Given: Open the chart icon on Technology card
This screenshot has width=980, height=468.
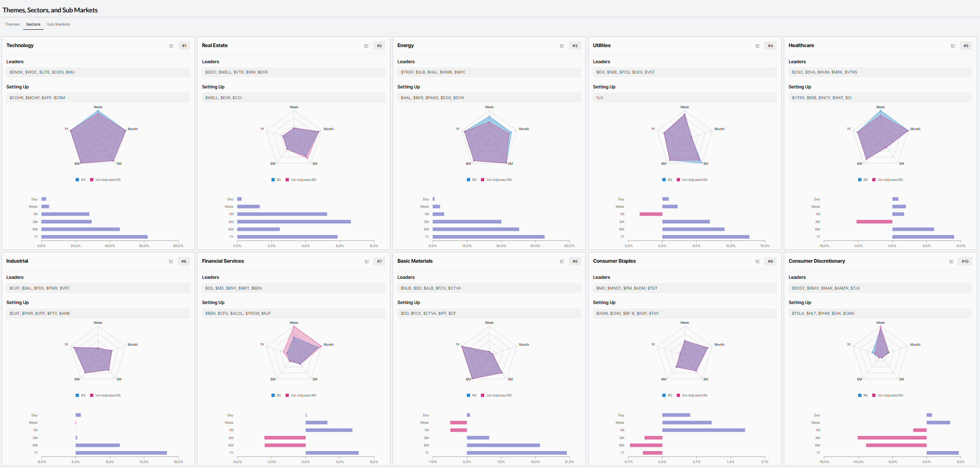Looking at the screenshot, I should click(x=171, y=46).
